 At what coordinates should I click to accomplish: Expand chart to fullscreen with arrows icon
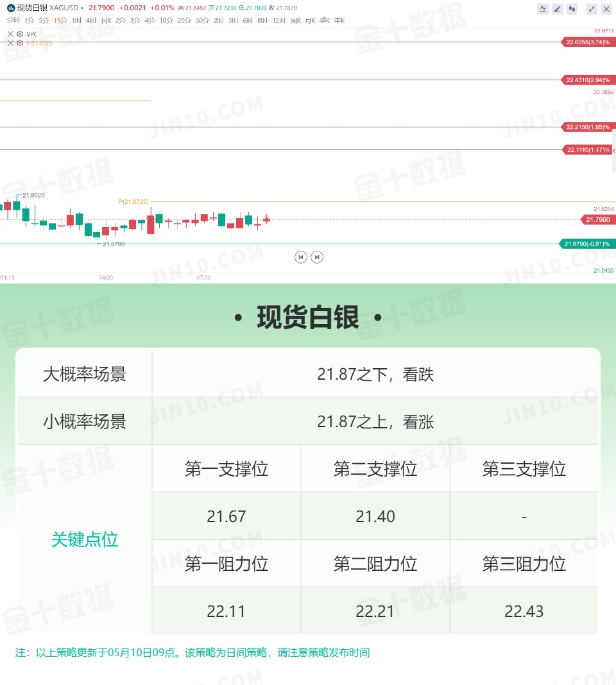592,9
